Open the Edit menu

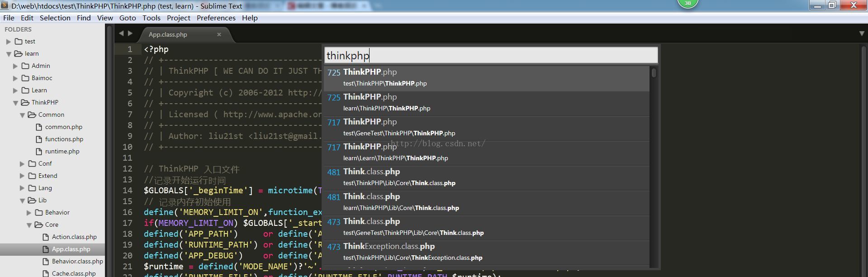click(x=27, y=18)
